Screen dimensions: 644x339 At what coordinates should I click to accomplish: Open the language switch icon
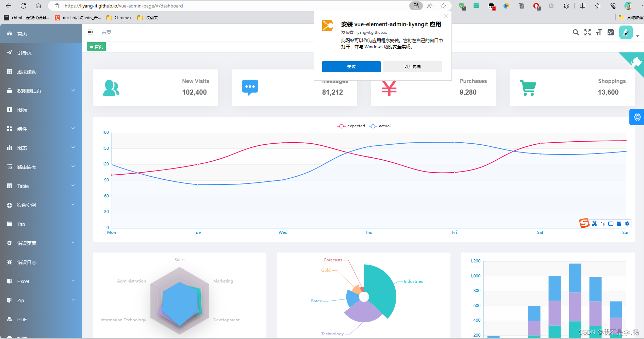click(x=611, y=32)
